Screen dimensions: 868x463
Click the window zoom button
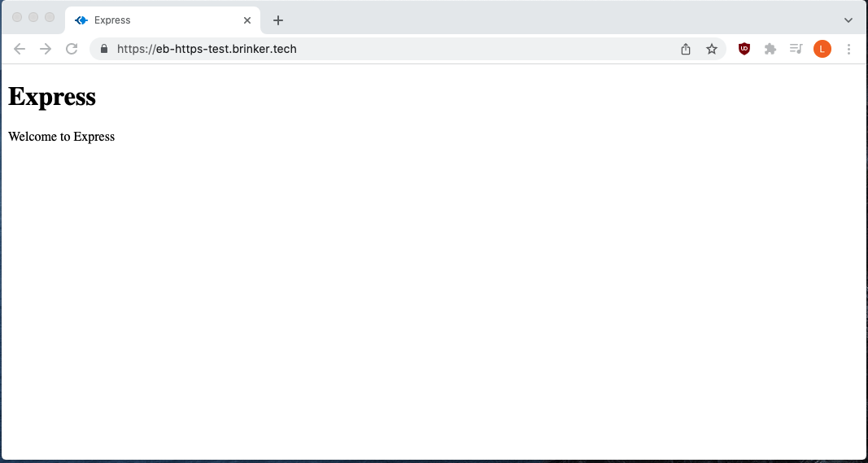tap(50, 17)
